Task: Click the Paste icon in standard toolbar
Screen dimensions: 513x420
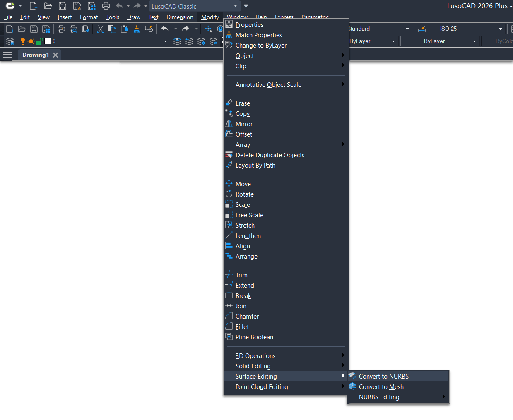Action: 124,29
